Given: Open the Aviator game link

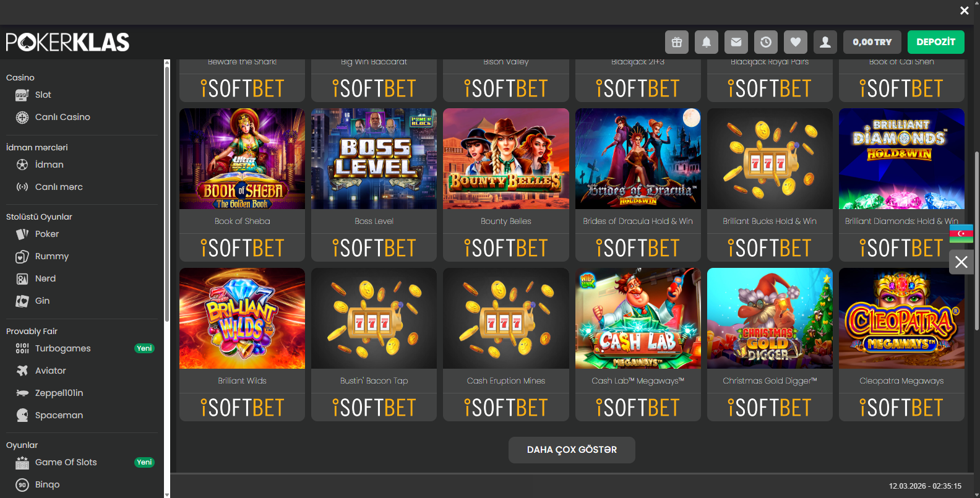Looking at the screenshot, I should (50, 371).
